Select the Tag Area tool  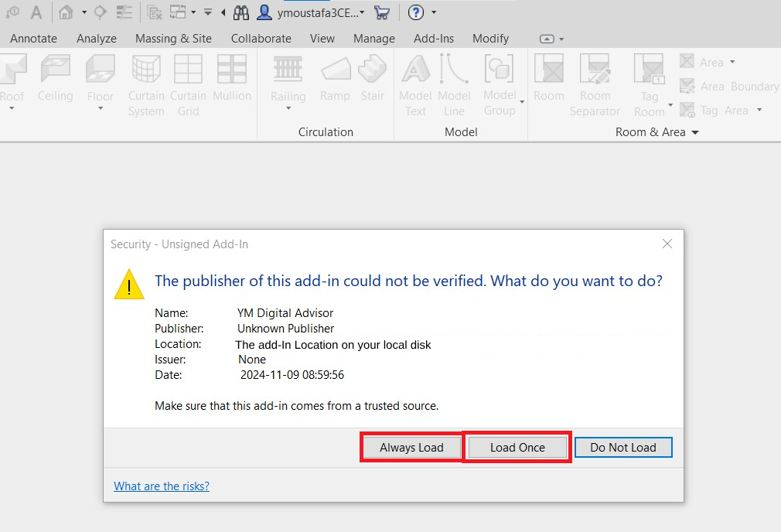tap(714, 110)
